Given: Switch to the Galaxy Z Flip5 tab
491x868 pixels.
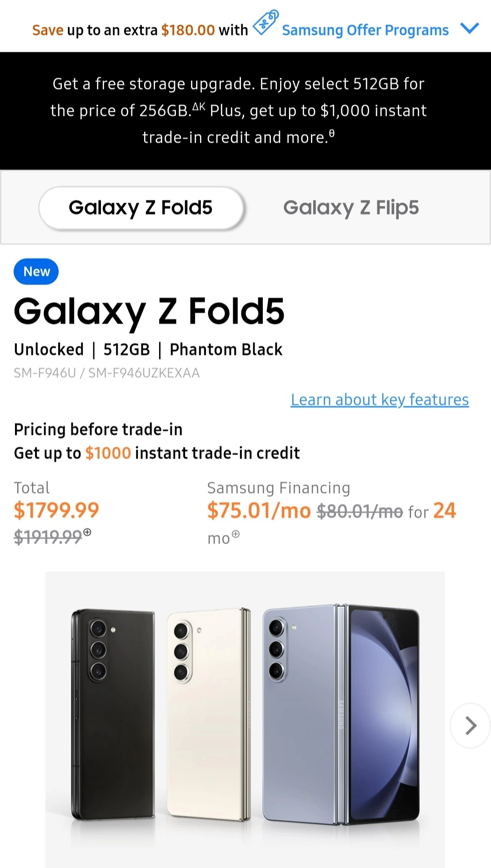Looking at the screenshot, I should tap(351, 208).
